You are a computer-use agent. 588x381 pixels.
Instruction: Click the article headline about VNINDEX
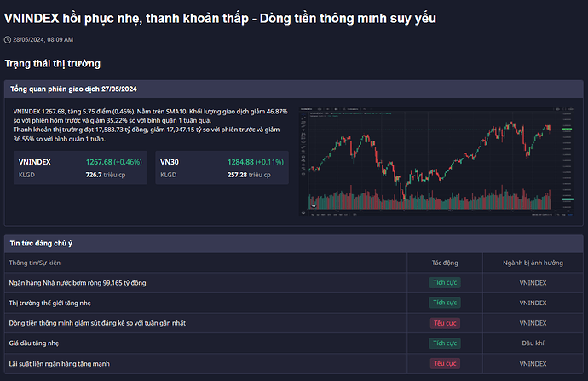(220, 18)
